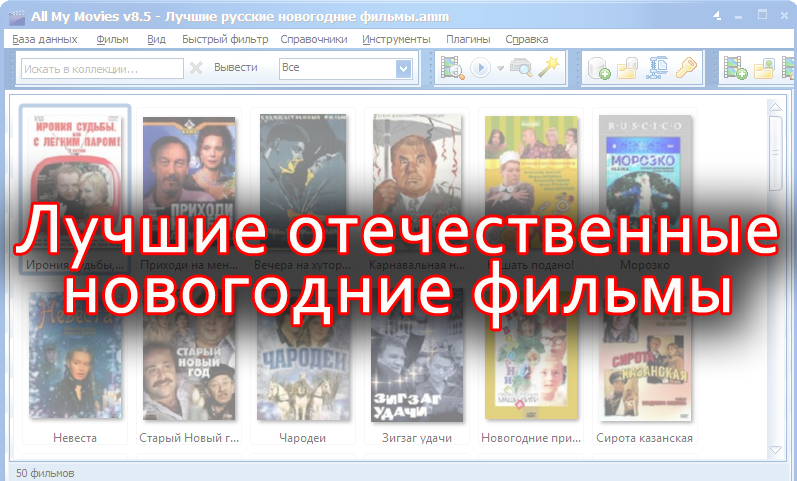The height and width of the screenshot is (481, 797).
Task: Click the movie search filmstrip icon
Action: 452,68
